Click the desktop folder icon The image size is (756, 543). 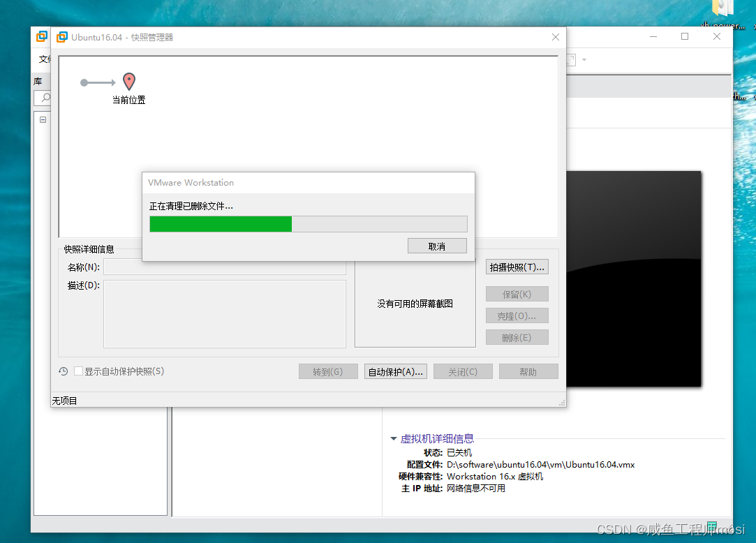tap(722, 8)
